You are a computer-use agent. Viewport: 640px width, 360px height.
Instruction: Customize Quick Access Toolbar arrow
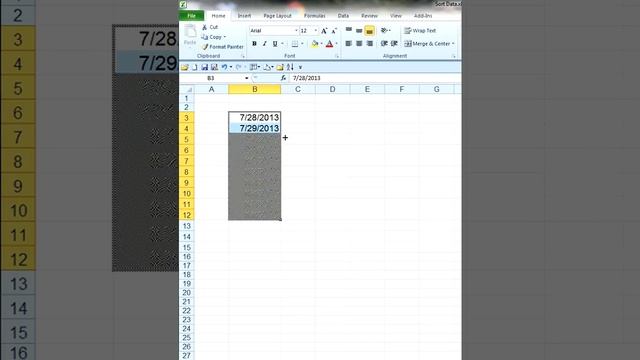pos(300,67)
